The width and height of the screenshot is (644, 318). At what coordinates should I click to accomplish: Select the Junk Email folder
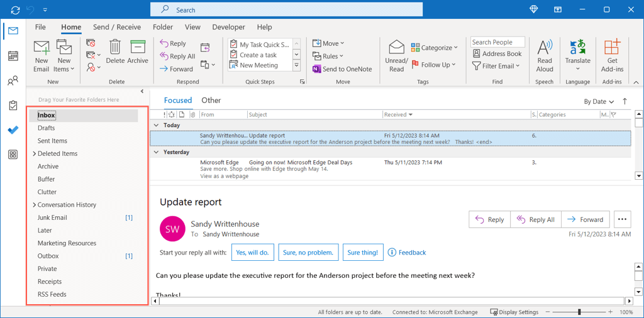click(52, 217)
